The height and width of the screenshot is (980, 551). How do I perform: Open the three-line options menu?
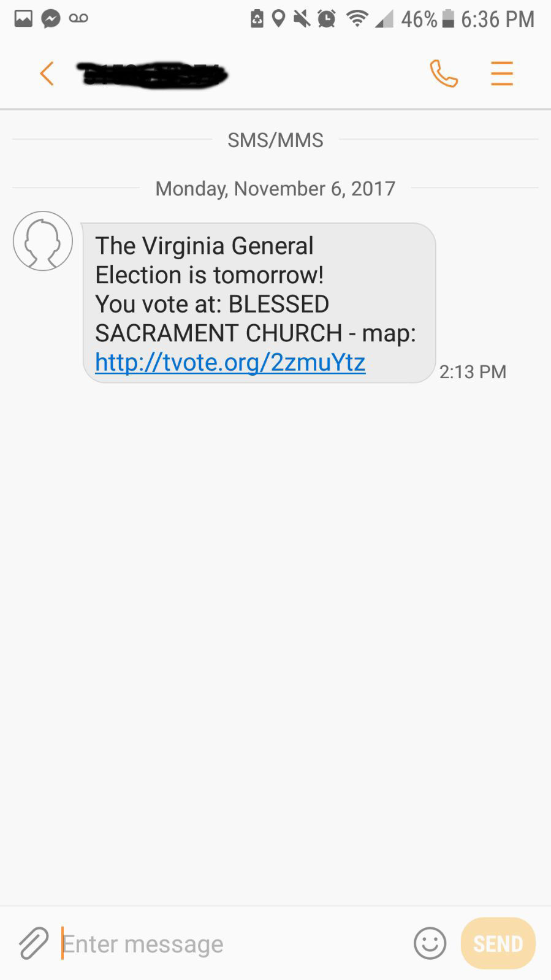pyautogui.click(x=501, y=74)
